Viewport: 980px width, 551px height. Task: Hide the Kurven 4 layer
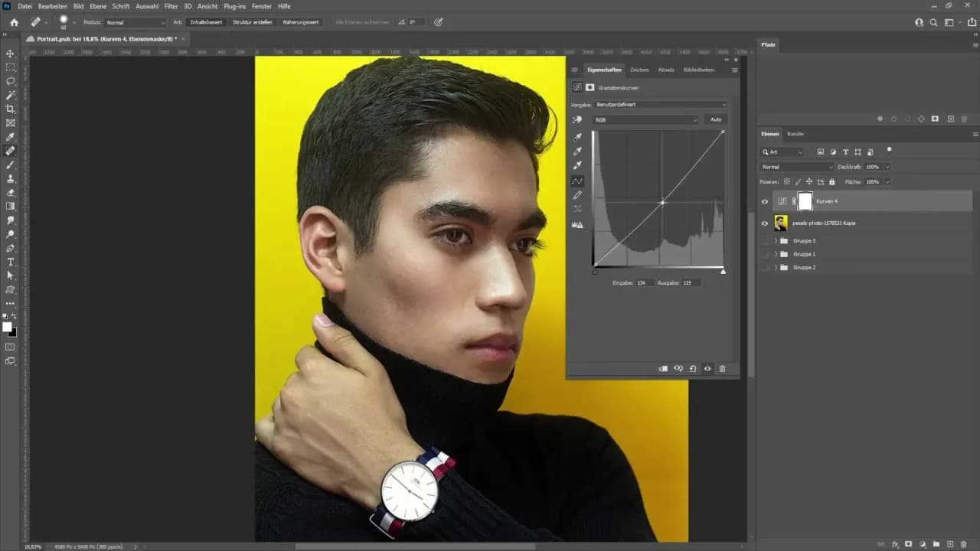764,201
